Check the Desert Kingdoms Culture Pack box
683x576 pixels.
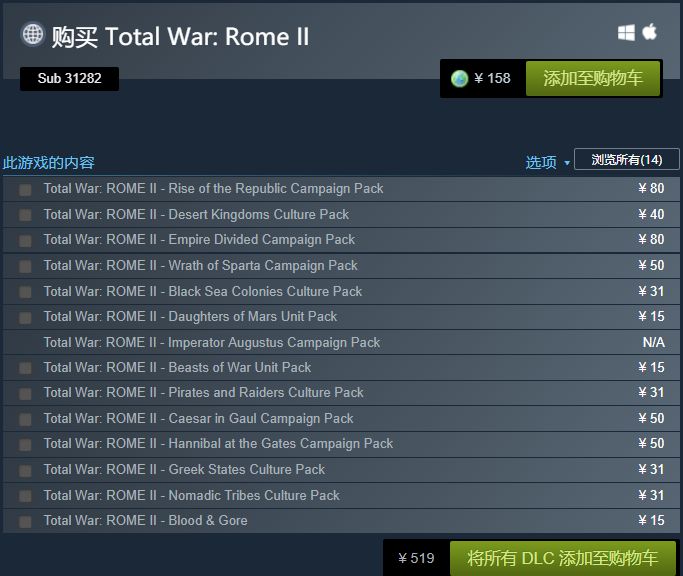[24, 215]
